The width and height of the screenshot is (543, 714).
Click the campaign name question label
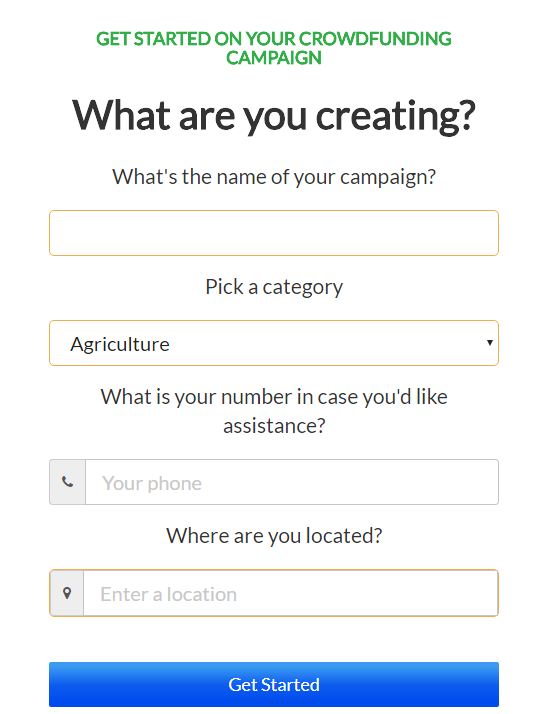coord(274,177)
